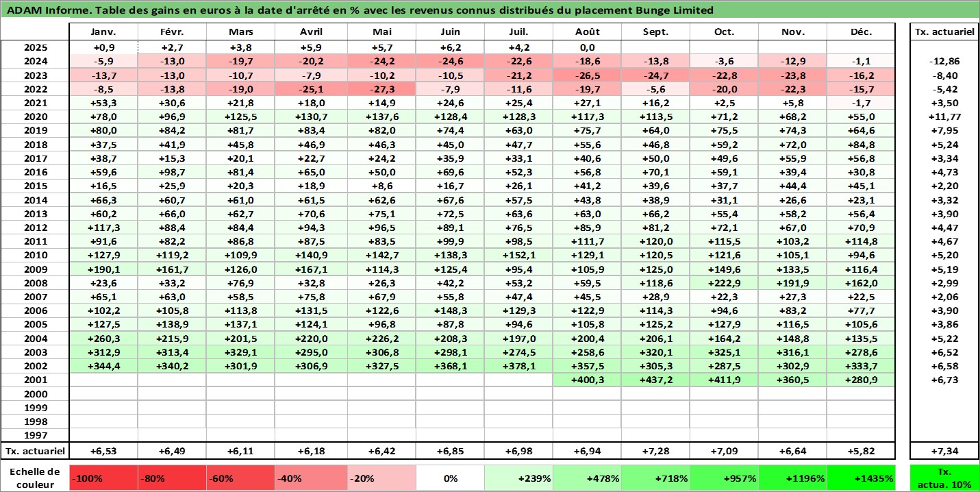Select 2006 Juin value +148,3
This screenshot has height=492, width=980.
click(450, 311)
